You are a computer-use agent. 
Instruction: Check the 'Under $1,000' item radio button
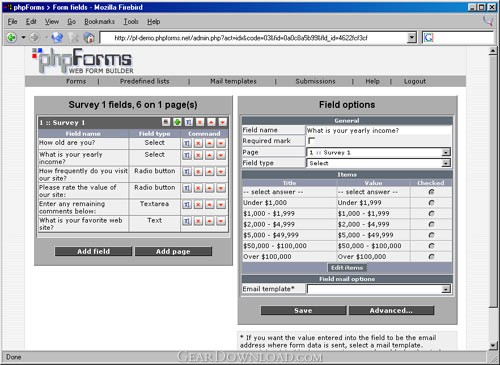coord(431,203)
